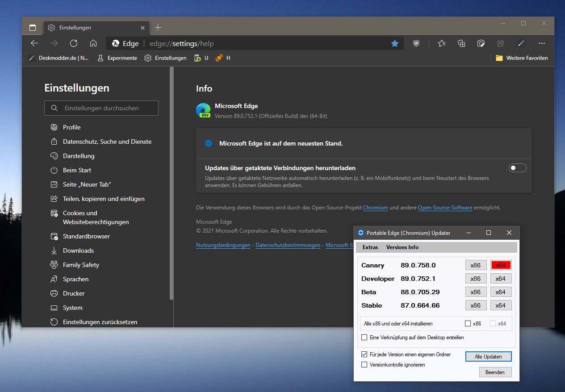This screenshot has height=392, width=565.
Task: Open the Standardbrowser section
Action: tap(86, 236)
